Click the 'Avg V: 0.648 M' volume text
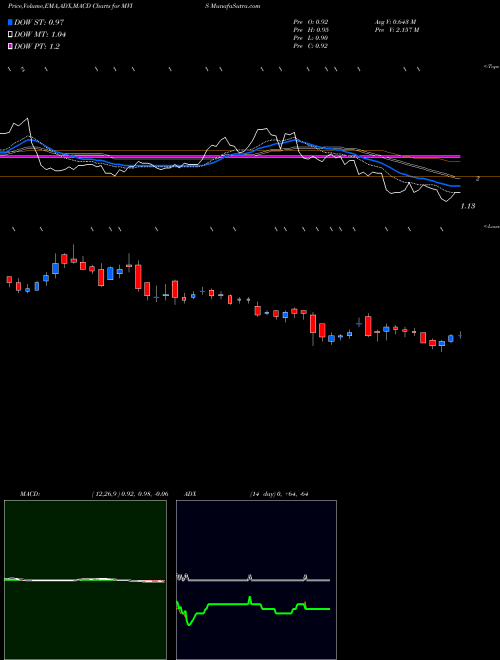The width and height of the screenshot is (500, 660). tap(395, 21)
